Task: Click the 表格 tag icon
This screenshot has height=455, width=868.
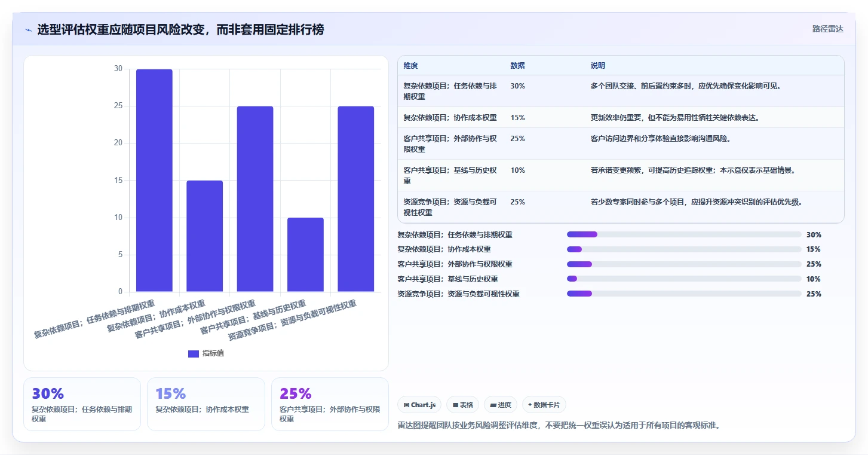Action: [455, 405]
